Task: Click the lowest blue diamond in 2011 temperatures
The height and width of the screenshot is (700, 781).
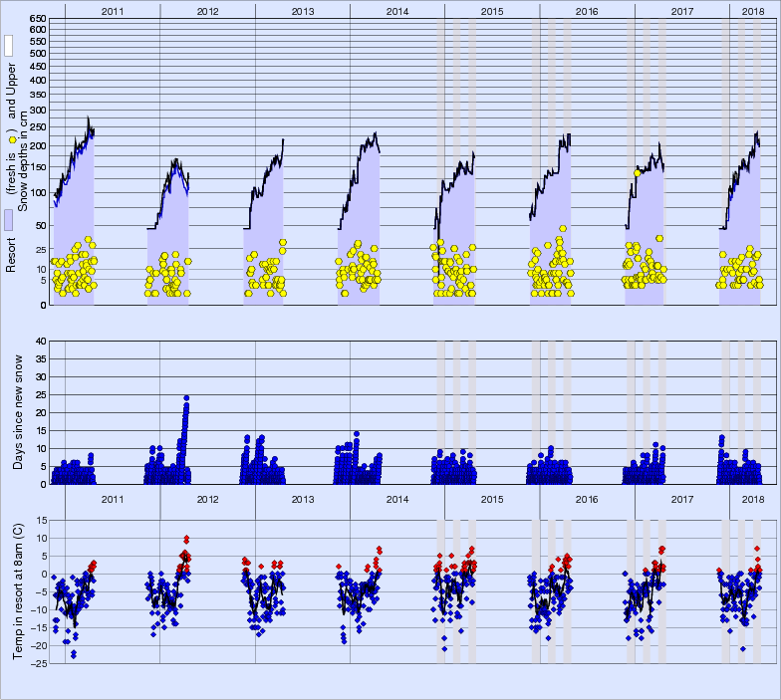Action: coord(74,656)
